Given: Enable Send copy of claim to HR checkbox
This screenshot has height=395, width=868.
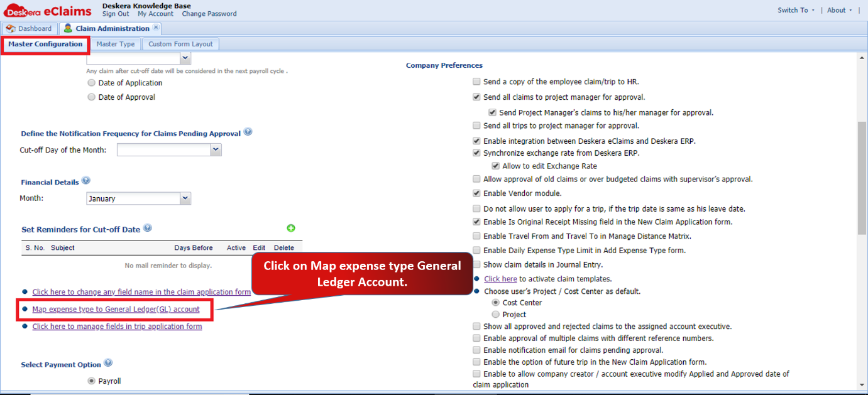Looking at the screenshot, I should coord(476,82).
